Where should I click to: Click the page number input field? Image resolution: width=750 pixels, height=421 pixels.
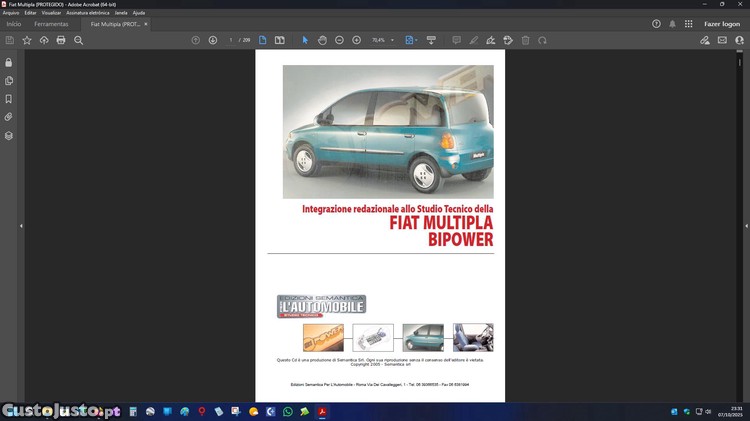pos(232,40)
